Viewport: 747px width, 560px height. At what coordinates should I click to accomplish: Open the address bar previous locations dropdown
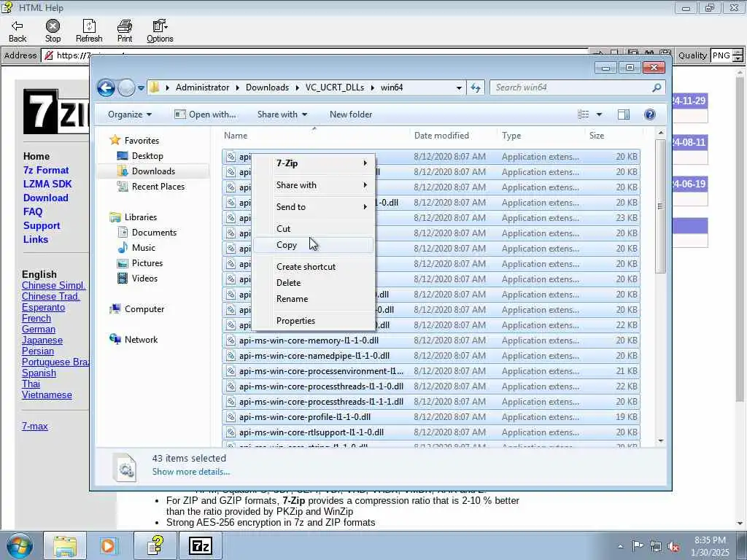pyautogui.click(x=459, y=88)
